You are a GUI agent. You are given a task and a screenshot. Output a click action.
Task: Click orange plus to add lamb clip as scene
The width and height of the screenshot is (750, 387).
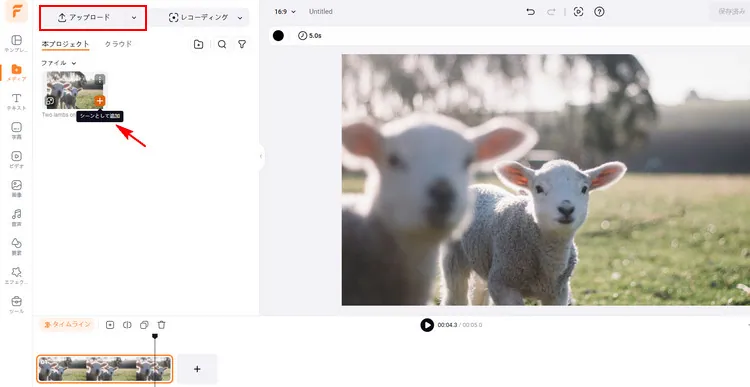point(99,100)
